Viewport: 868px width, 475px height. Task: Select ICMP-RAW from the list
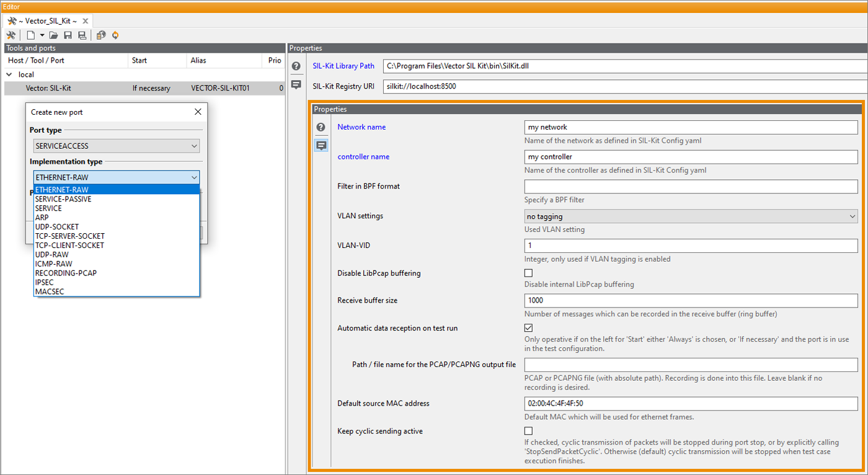(x=117, y=264)
